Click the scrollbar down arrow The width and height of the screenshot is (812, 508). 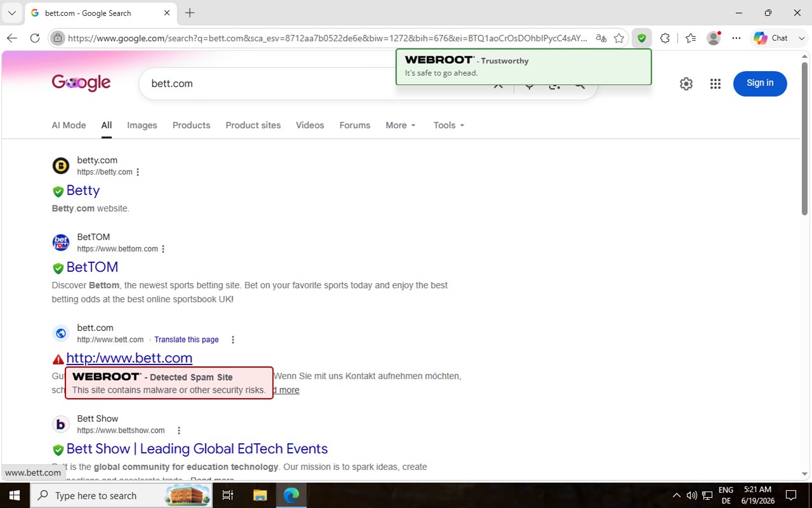805,474
